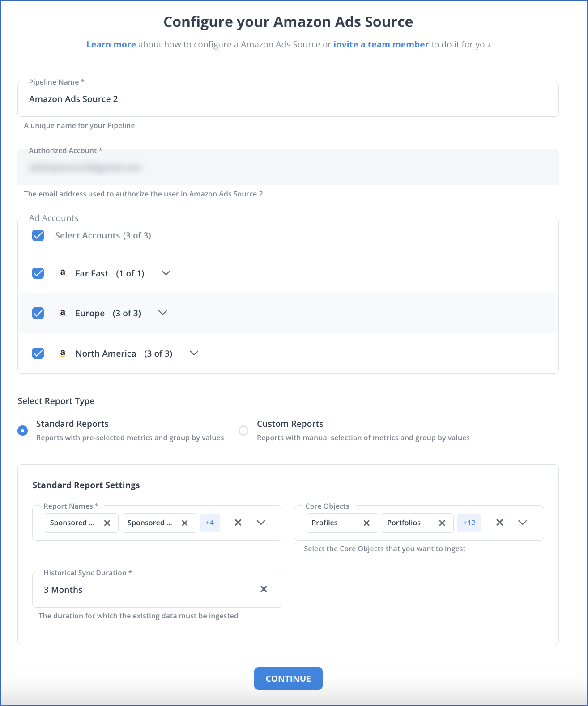The image size is (588, 706).
Task: Open the Core Objects dropdown arrow
Action: coord(523,523)
